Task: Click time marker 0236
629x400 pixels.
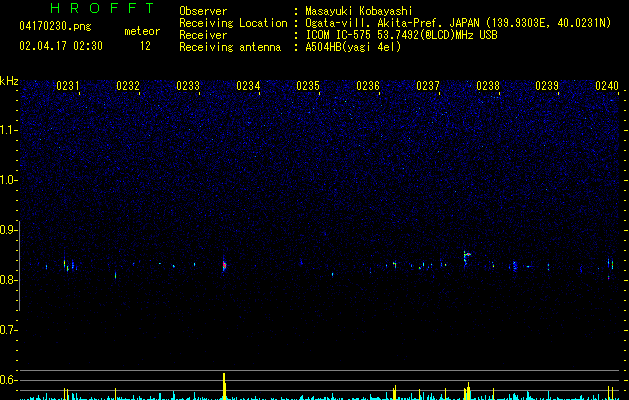Action: [368, 86]
